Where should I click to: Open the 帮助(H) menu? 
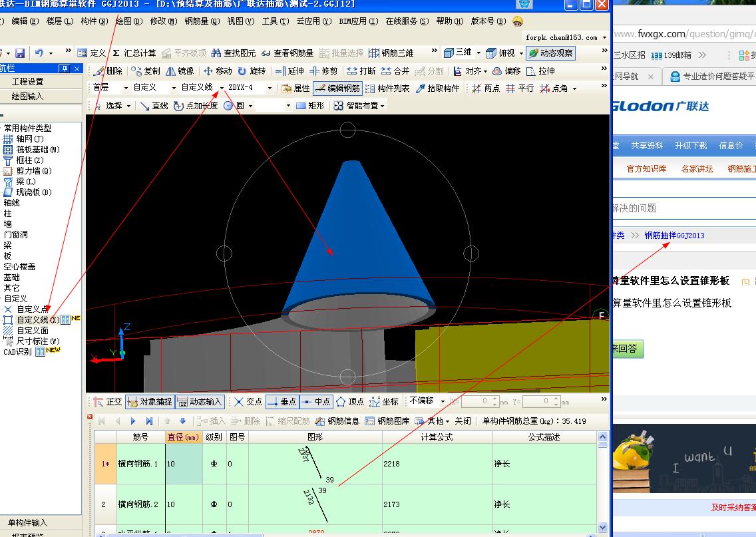pos(450,21)
